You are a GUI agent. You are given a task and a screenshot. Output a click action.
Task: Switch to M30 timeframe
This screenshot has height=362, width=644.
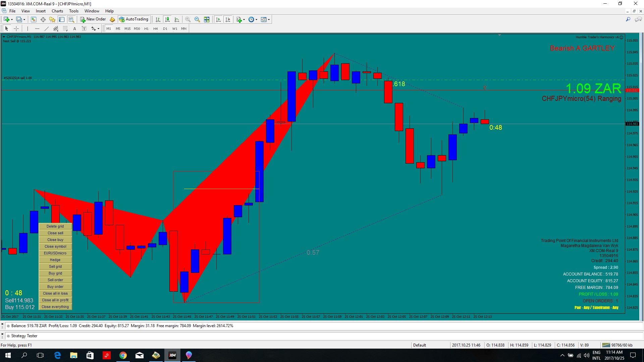click(137, 28)
